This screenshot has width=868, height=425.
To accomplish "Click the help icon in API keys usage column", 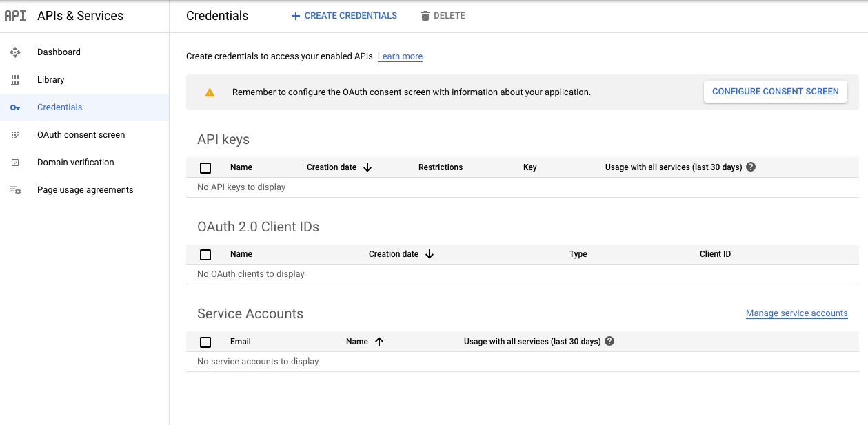I will (751, 167).
